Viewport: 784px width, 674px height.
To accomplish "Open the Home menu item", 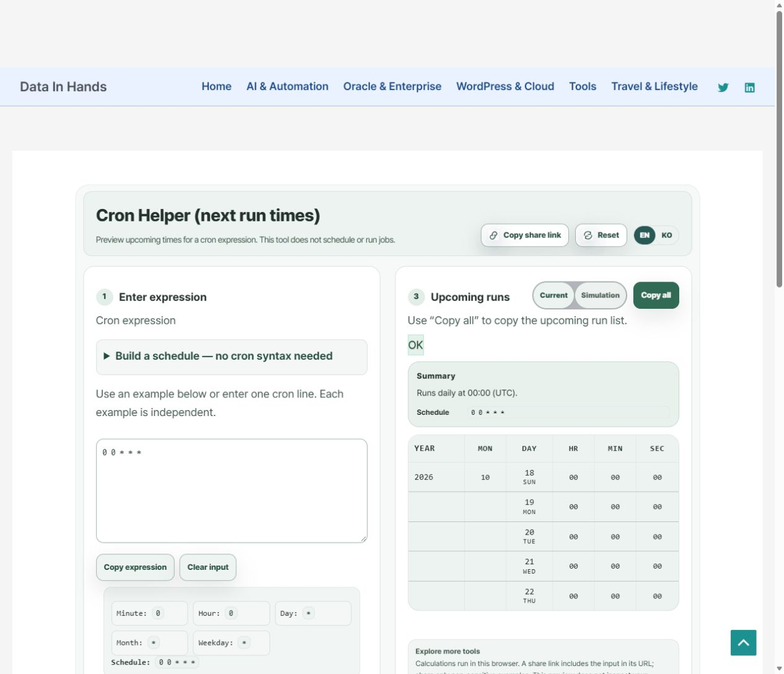I will 216,87.
